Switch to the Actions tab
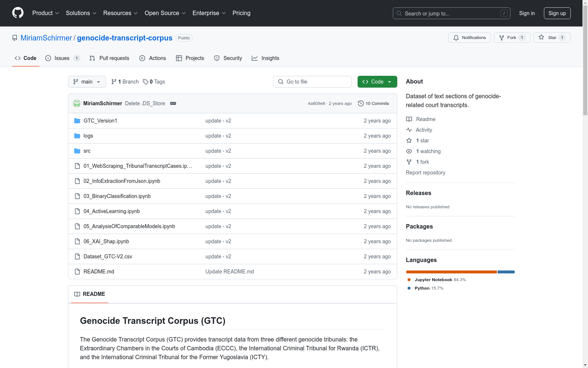 153,58
